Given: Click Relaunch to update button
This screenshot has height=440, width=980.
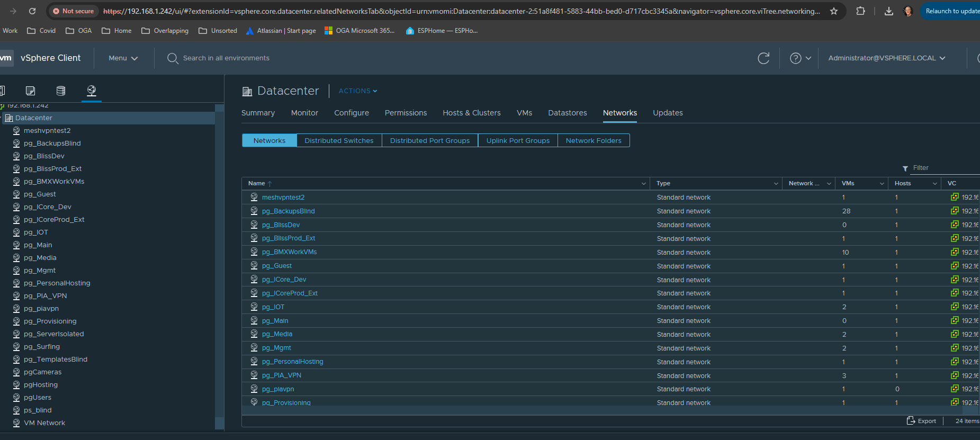Looking at the screenshot, I should (x=951, y=11).
